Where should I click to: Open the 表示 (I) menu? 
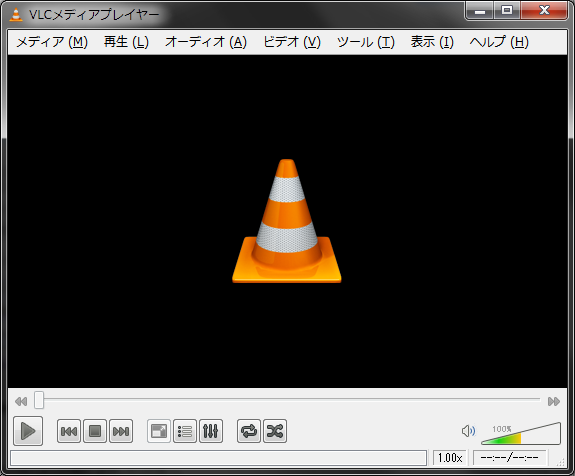pos(432,42)
